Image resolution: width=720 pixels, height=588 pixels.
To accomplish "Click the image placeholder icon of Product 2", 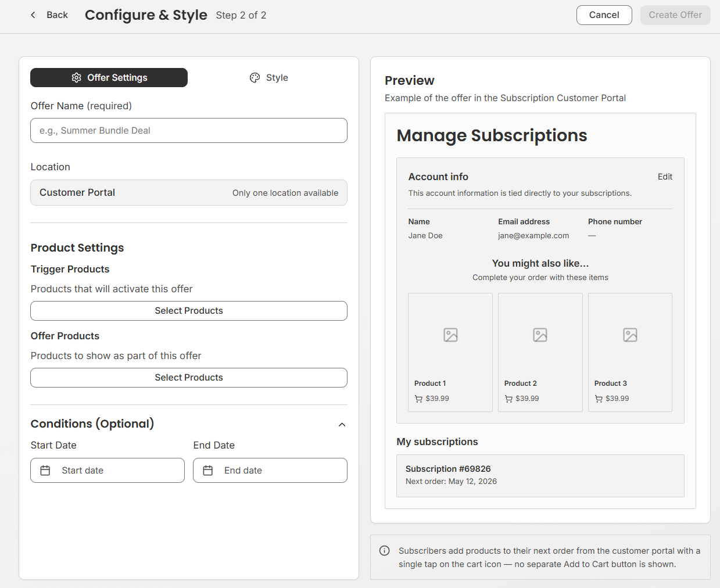I will 540,335.
